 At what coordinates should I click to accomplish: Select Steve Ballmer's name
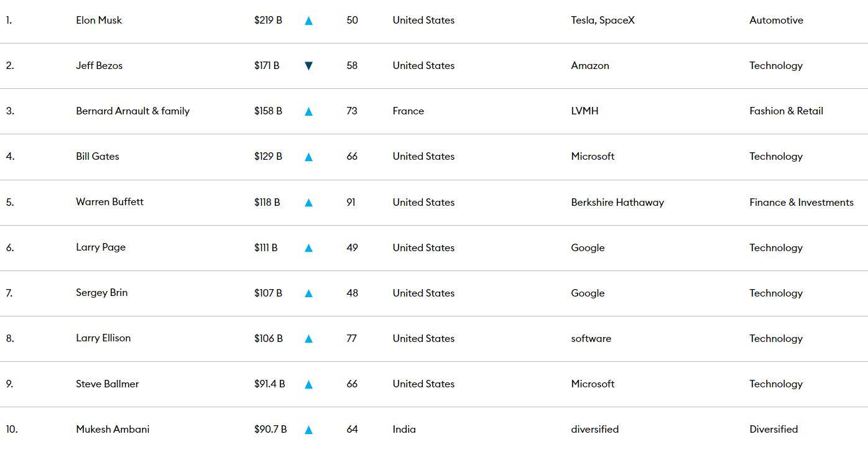pyautogui.click(x=108, y=384)
